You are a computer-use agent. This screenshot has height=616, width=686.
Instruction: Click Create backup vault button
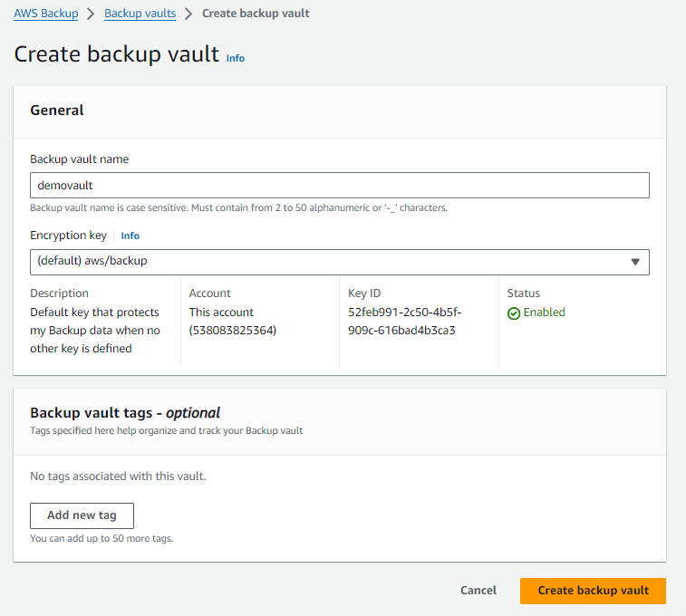point(593,591)
